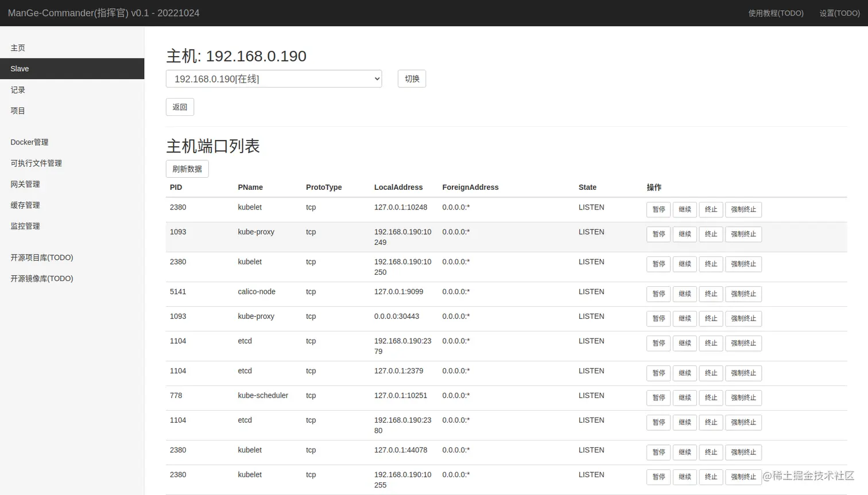Click 设置(TODO) in top bar
The image size is (868, 495).
click(x=839, y=13)
